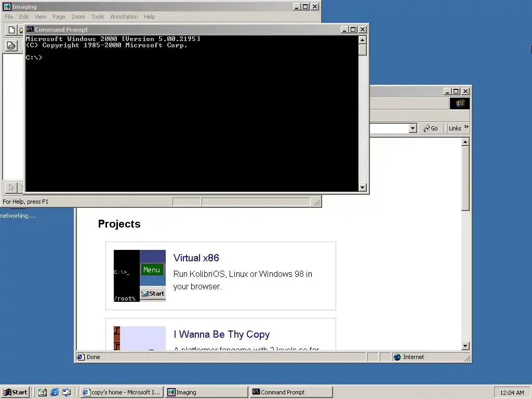Maximize the Command Prompt window
The image size is (532, 399).
tap(353, 30)
